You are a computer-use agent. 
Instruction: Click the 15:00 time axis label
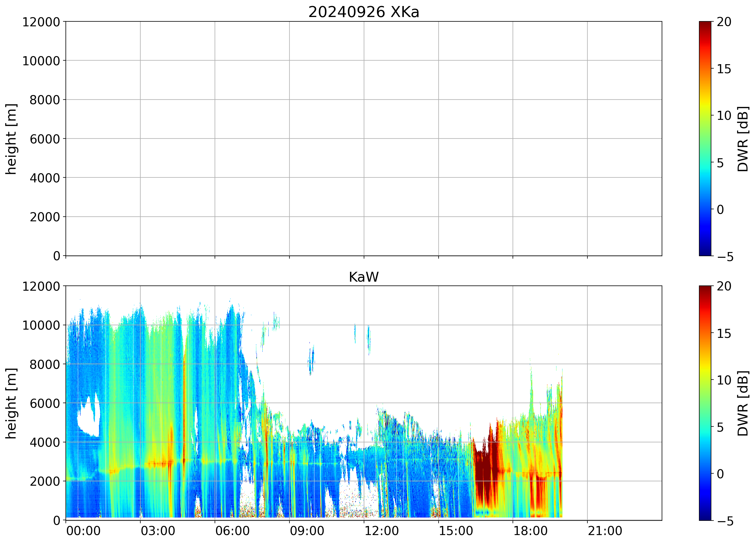456,531
